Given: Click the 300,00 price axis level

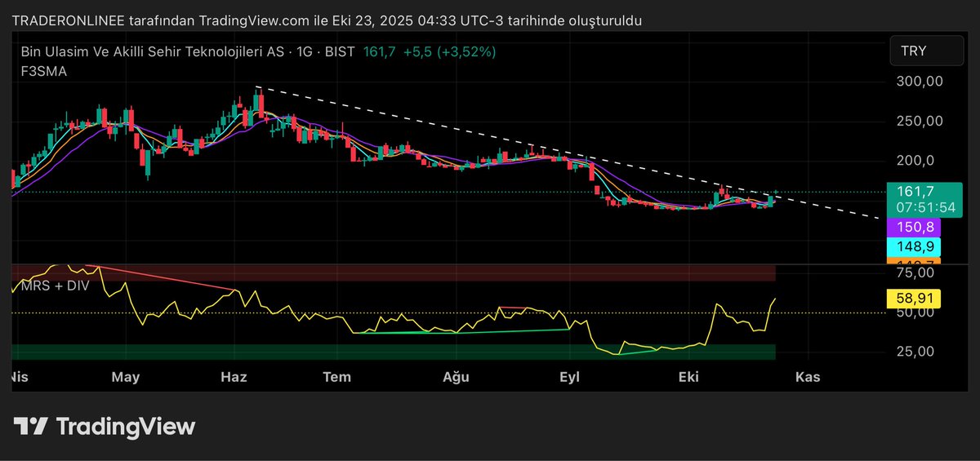Looking at the screenshot, I should pyautogui.click(x=920, y=82).
